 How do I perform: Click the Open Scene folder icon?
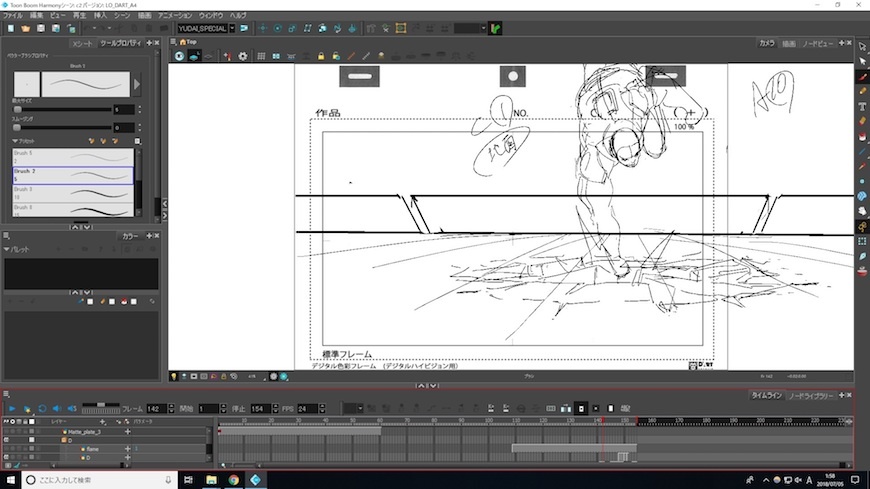[26, 28]
